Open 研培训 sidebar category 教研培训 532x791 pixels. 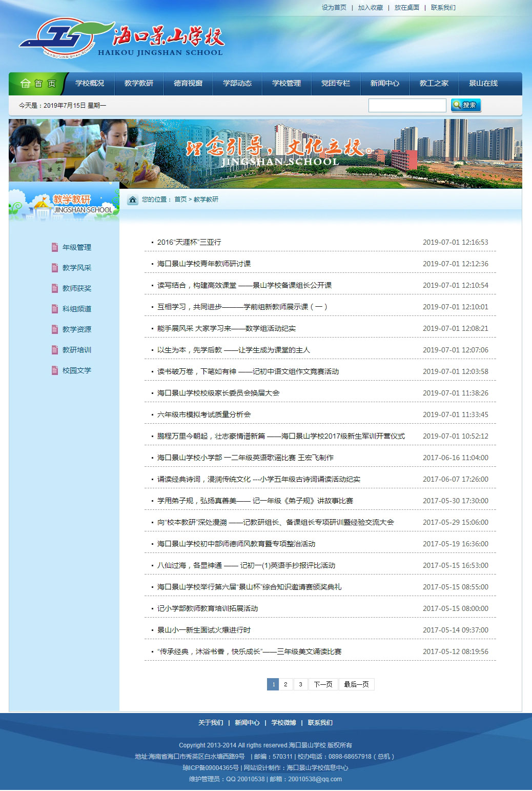coord(77,350)
